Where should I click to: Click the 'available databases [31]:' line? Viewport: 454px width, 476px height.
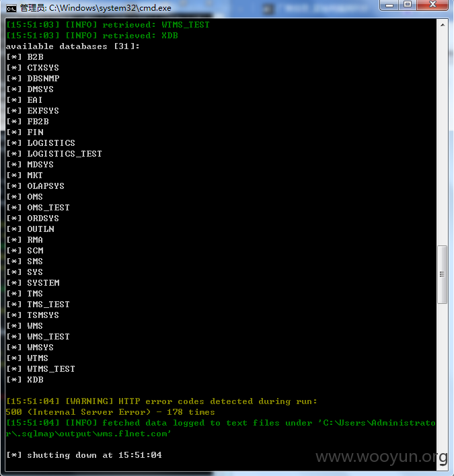(73, 46)
